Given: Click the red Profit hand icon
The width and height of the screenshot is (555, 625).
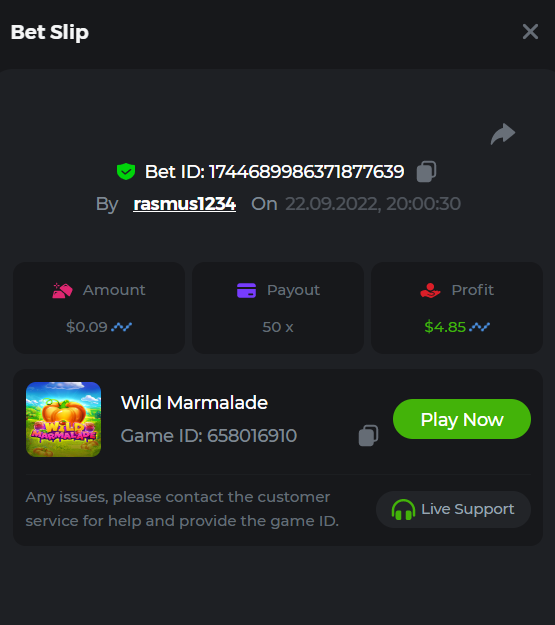Looking at the screenshot, I should click(430, 290).
